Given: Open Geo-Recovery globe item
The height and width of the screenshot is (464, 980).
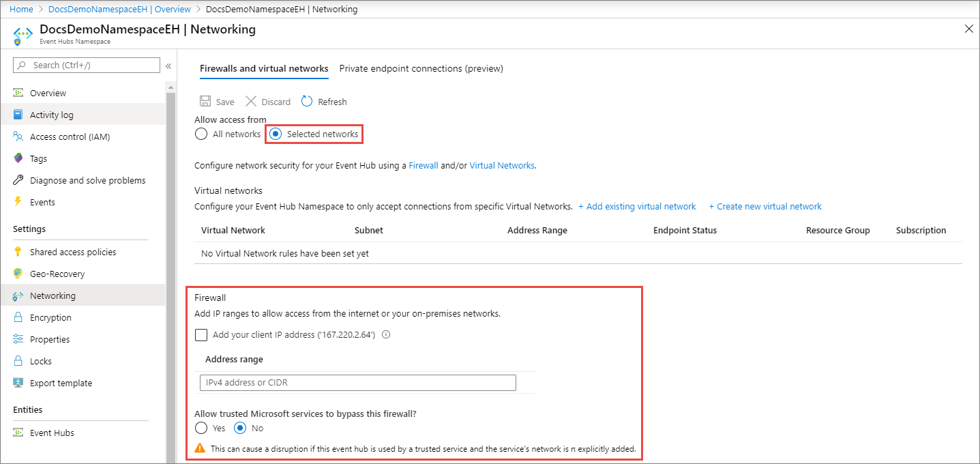Looking at the screenshot, I should pos(57,274).
